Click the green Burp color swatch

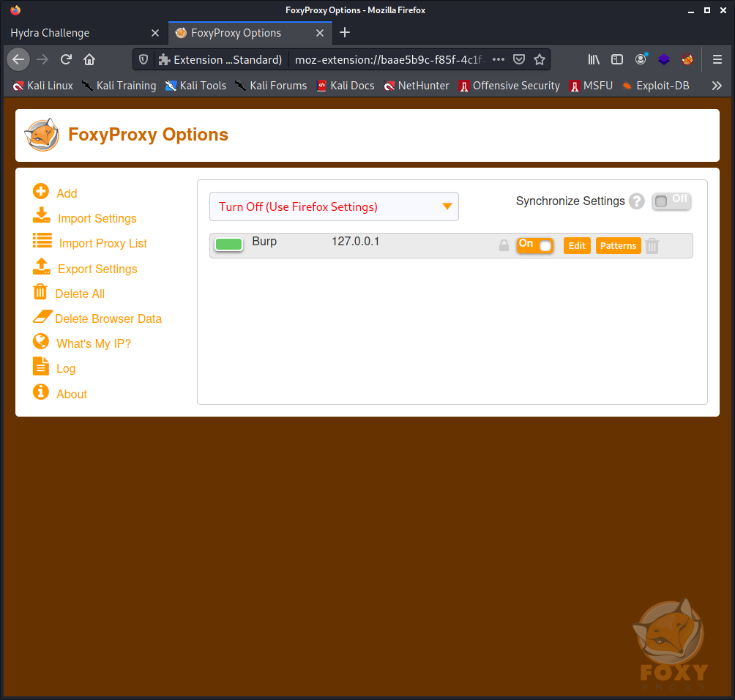(228, 245)
